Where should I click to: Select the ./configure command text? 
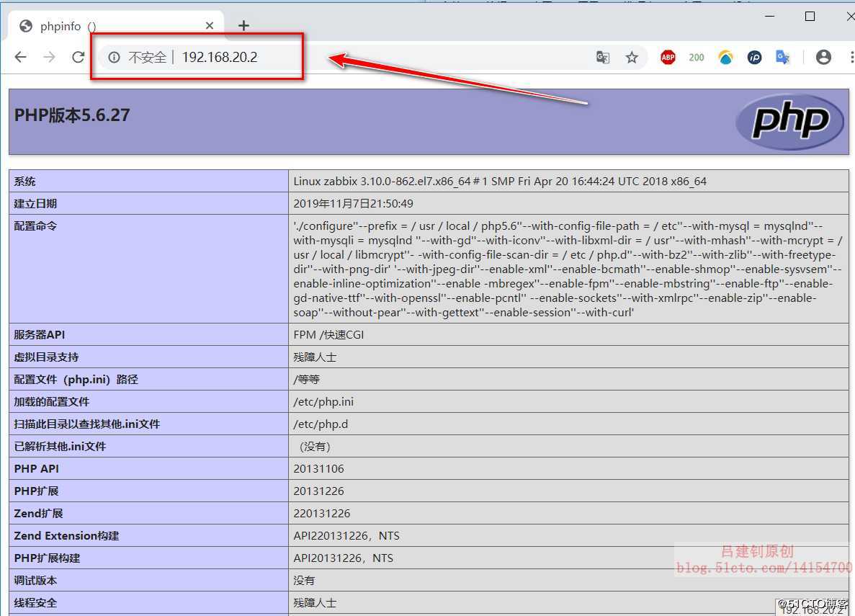click(x=568, y=269)
